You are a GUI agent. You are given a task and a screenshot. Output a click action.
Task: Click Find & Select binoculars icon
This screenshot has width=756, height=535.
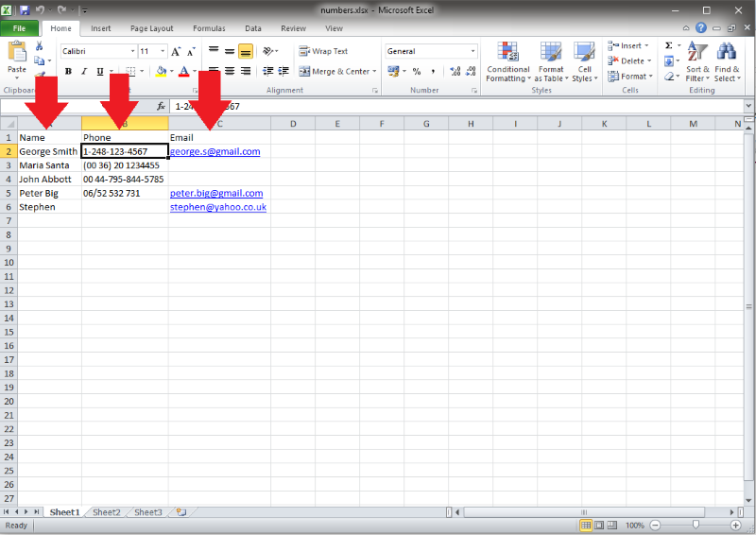[727, 61]
